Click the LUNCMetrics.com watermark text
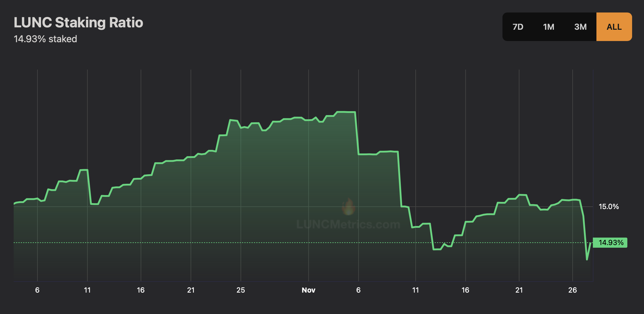 click(348, 224)
